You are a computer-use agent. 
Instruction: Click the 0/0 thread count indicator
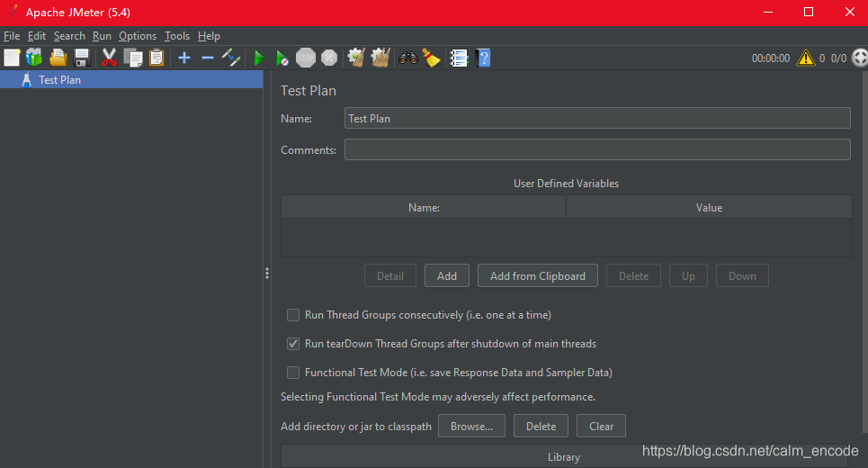click(x=838, y=58)
